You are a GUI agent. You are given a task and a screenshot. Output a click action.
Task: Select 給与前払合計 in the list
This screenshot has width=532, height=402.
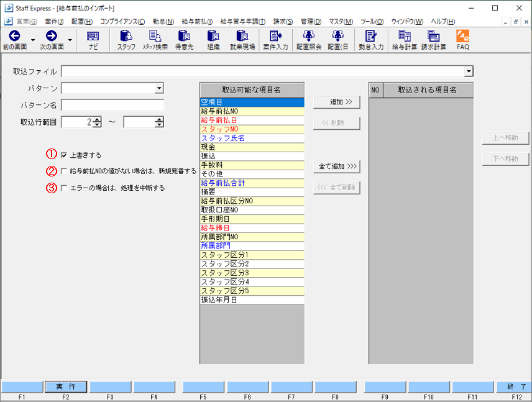click(x=252, y=183)
